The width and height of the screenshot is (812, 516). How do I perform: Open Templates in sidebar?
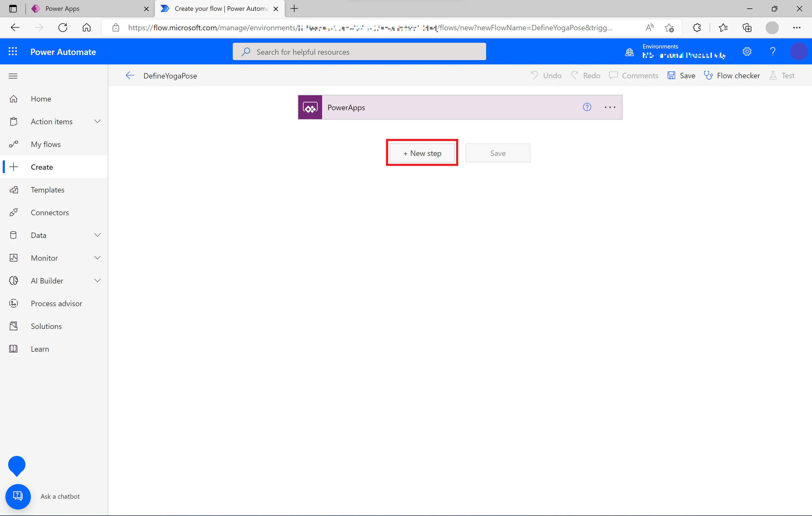tap(54, 190)
